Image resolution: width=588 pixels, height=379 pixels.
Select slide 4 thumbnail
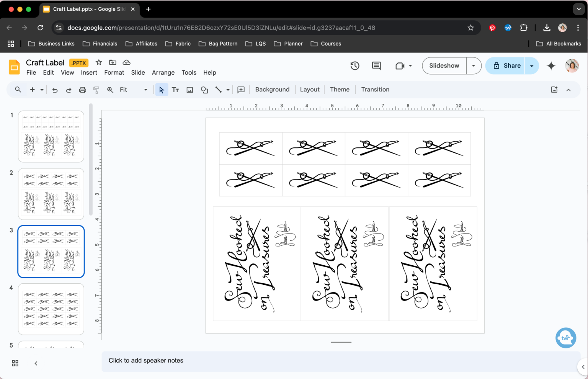pos(51,309)
